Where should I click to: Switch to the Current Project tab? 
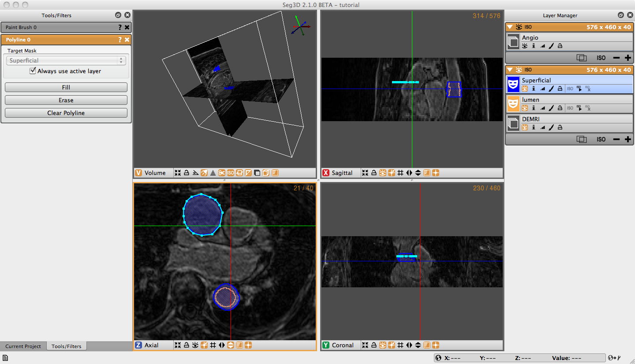(23, 346)
